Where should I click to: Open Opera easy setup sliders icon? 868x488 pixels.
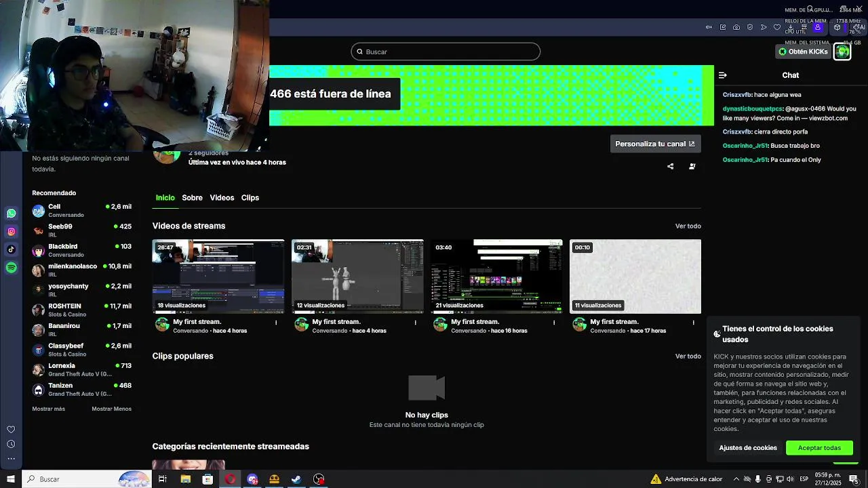(804, 27)
